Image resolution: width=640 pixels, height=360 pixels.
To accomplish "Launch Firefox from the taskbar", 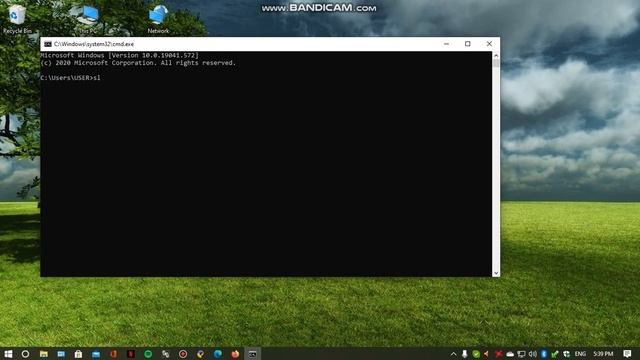I will pyautogui.click(x=235, y=354).
